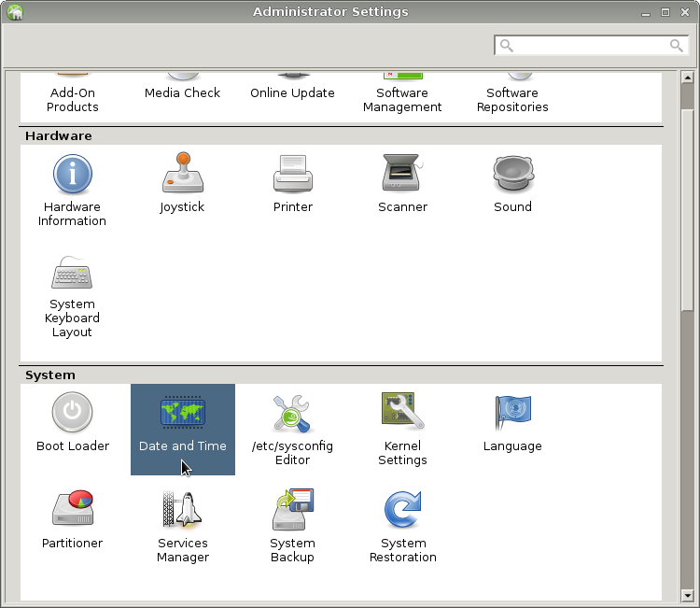The height and width of the screenshot is (608, 700).
Task: Open Boot Loader settings
Action: [72, 422]
